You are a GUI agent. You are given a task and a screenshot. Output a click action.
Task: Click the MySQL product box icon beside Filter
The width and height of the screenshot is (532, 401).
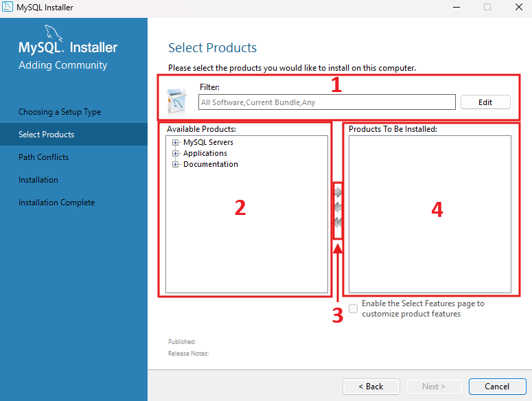pos(177,102)
